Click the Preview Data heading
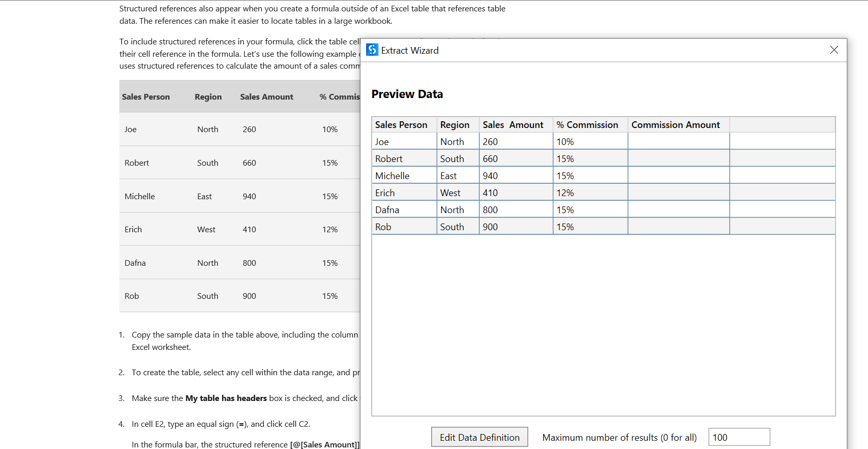Image resolution: width=868 pixels, height=449 pixels. (407, 94)
